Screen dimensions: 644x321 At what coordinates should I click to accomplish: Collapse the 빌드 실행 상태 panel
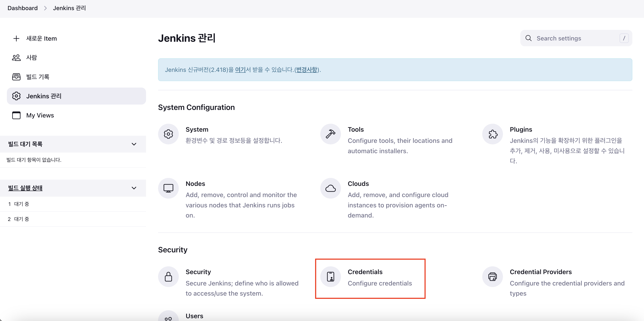pos(134,188)
